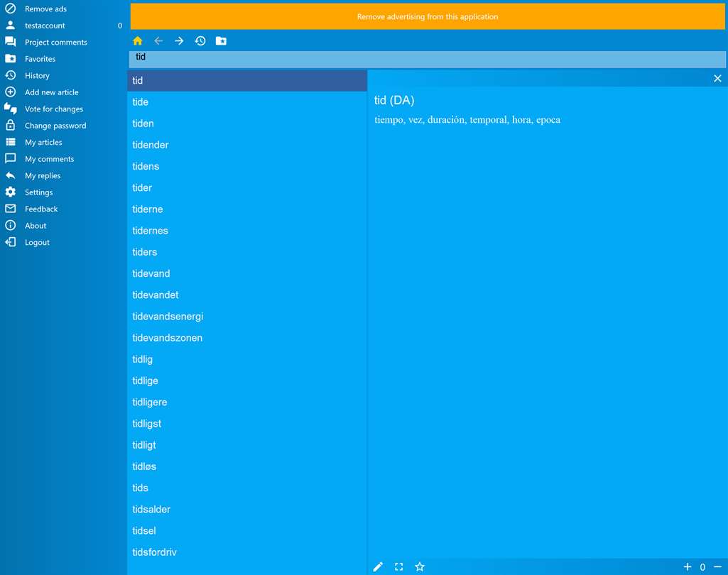
Task: Select the word tide
Action: [x=247, y=102]
